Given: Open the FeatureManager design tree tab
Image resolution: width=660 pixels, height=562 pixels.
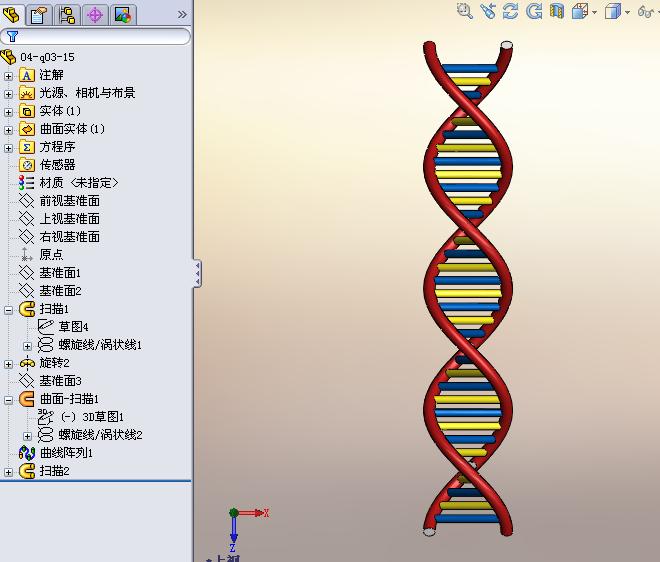Looking at the screenshot, I should point(11,15).
